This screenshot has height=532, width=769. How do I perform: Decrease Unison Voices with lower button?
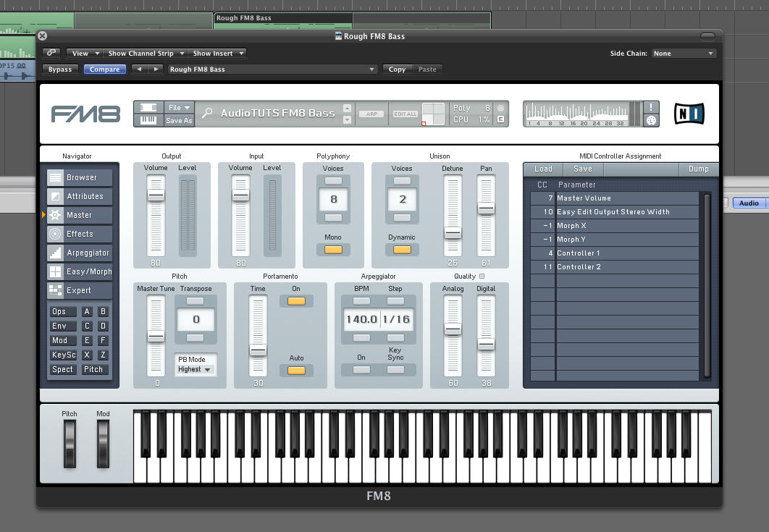coord(402,218)
